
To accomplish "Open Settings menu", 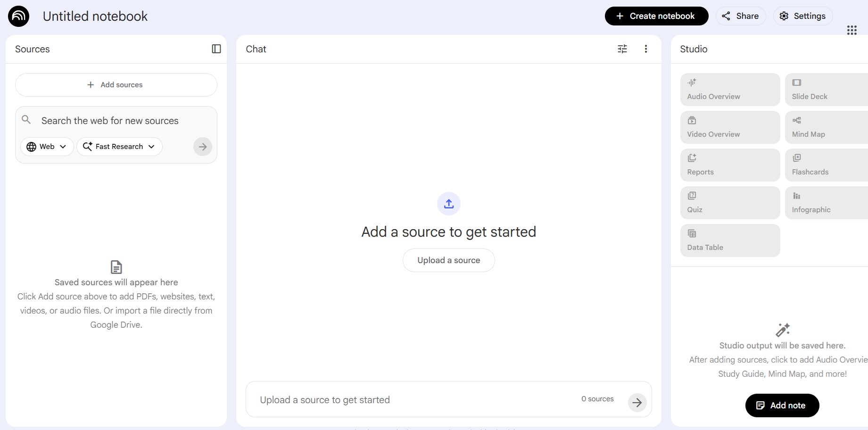I will (x=802, y=16).
